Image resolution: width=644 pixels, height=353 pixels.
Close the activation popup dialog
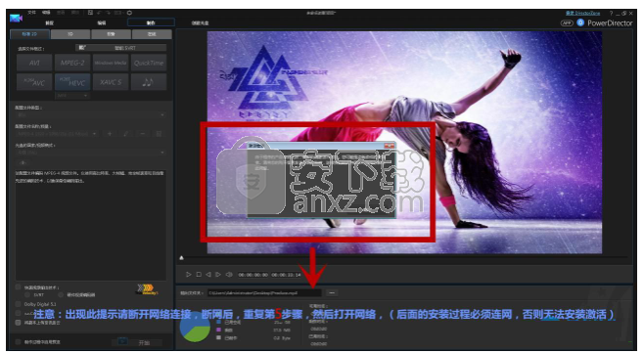pyautogui.click(x=389, y=146)
